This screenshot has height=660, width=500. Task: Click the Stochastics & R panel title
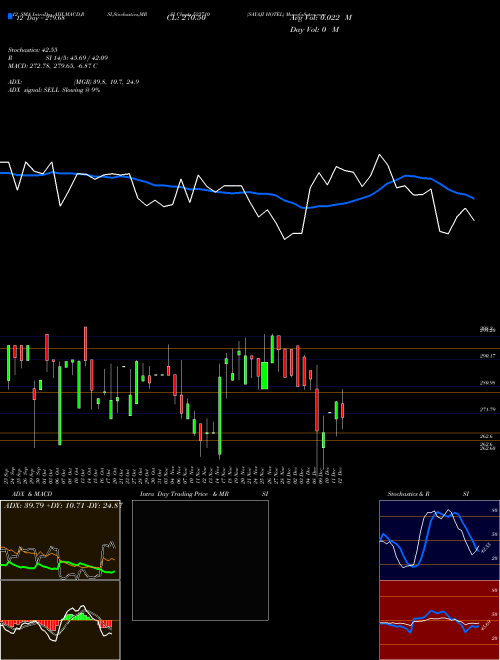409,494
